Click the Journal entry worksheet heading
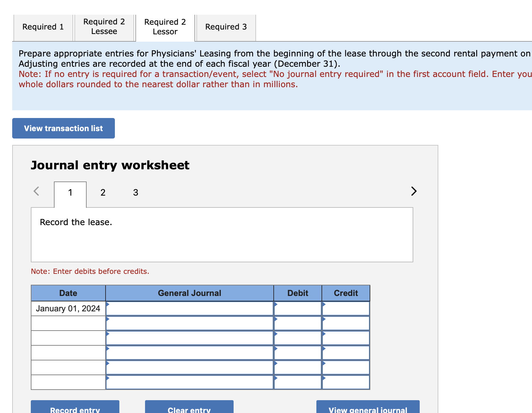The image size is (532, 413). pyautogui.click(x=110, y=165)
